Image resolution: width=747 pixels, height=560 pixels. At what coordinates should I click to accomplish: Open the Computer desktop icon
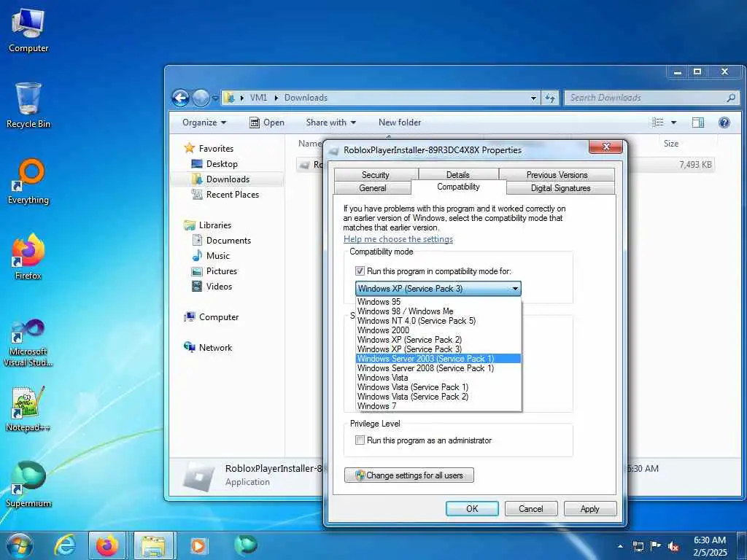point(28,30)
